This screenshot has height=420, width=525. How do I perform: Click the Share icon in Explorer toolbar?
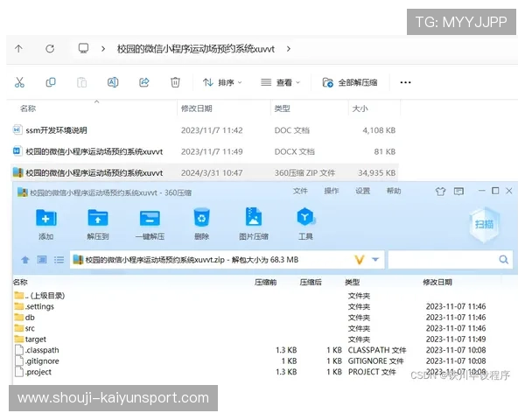point(144,82)
